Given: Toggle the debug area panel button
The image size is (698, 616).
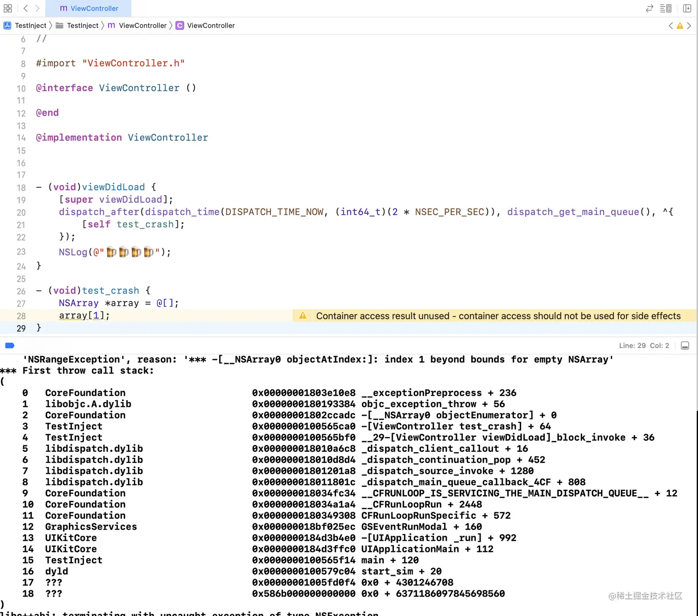Looking at the screenshot, I should [x=685, y=346].
